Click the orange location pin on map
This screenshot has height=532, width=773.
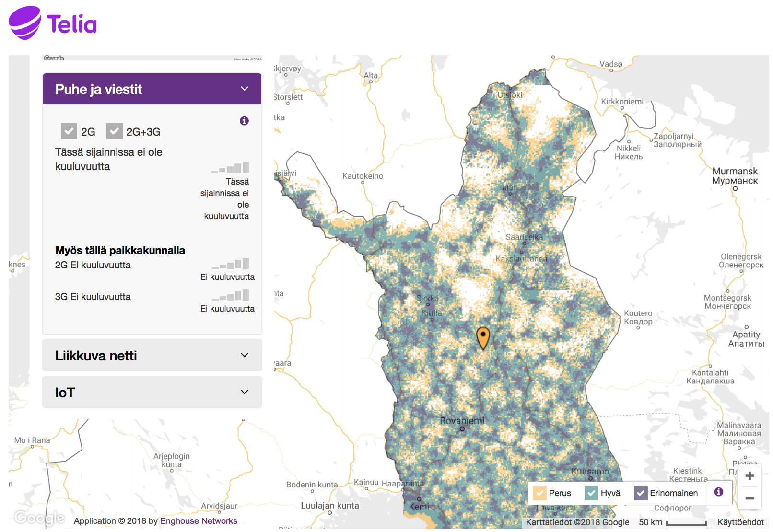pyautogui.click(x=483, y=337)
